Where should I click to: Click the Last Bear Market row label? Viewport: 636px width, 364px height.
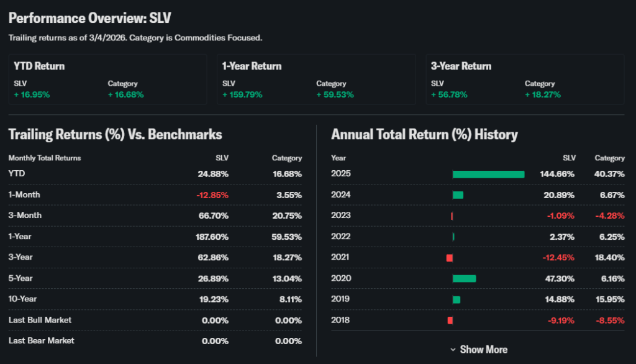pyautogui.click(x=41, y=340)
